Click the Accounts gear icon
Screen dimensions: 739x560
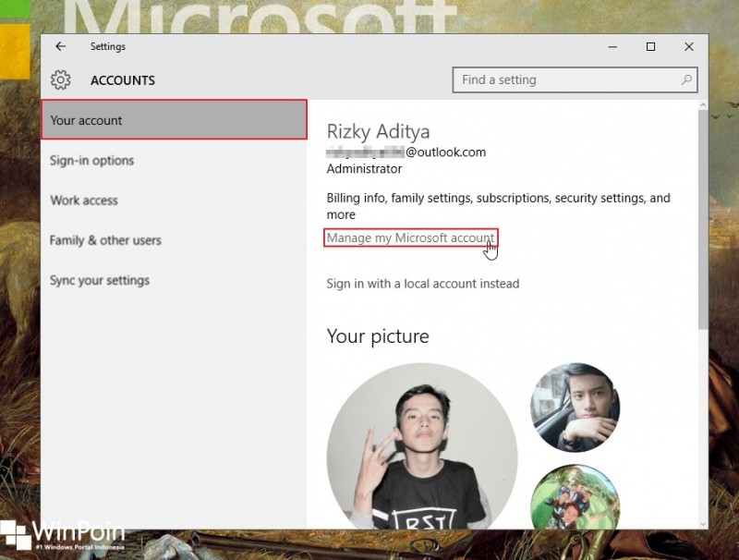[61, 79]
